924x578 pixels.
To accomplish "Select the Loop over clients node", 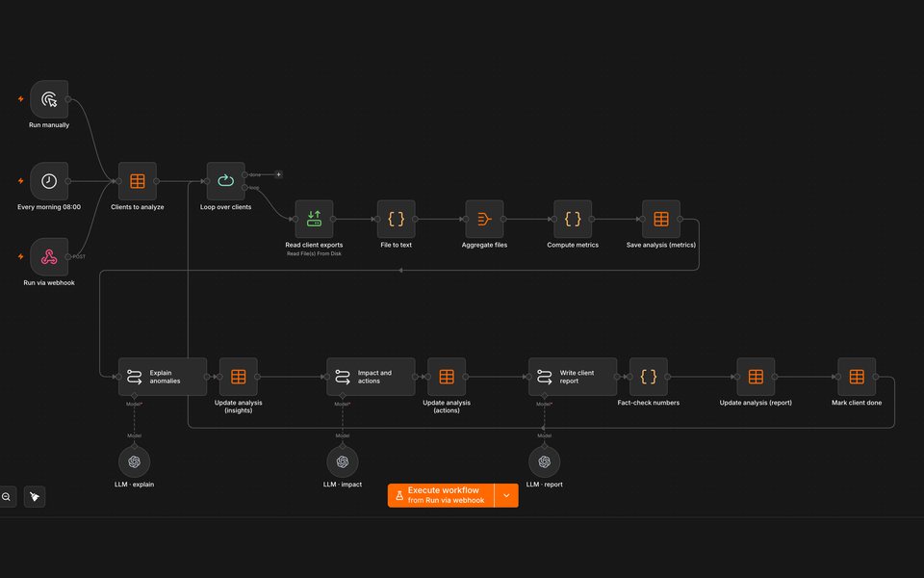I will point(225,181).
